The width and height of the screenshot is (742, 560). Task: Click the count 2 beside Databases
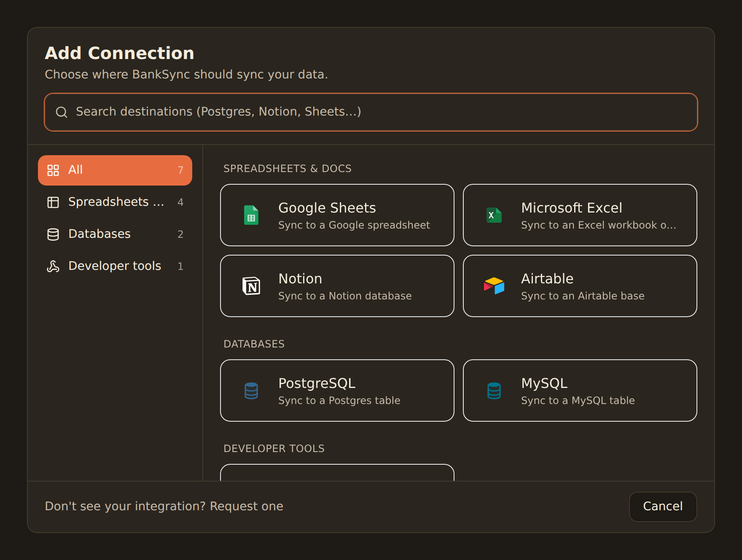pyautogui.click(x=180, y=234)
